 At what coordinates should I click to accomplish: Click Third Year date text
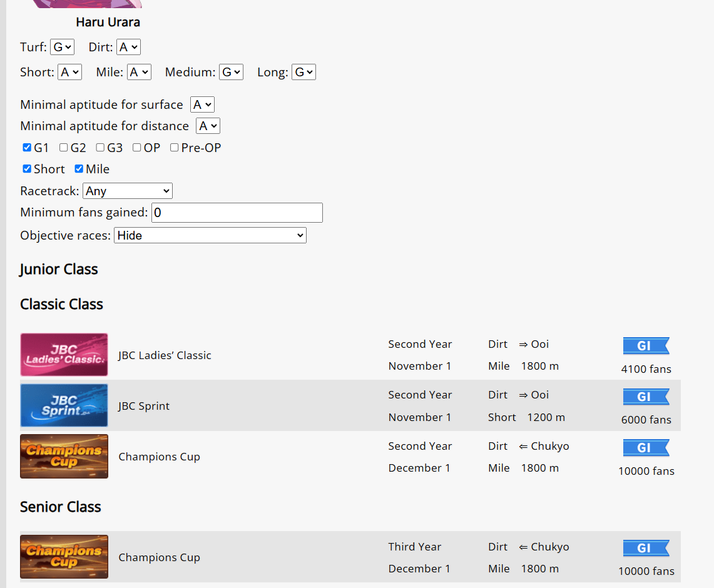[x=415, y=547]
